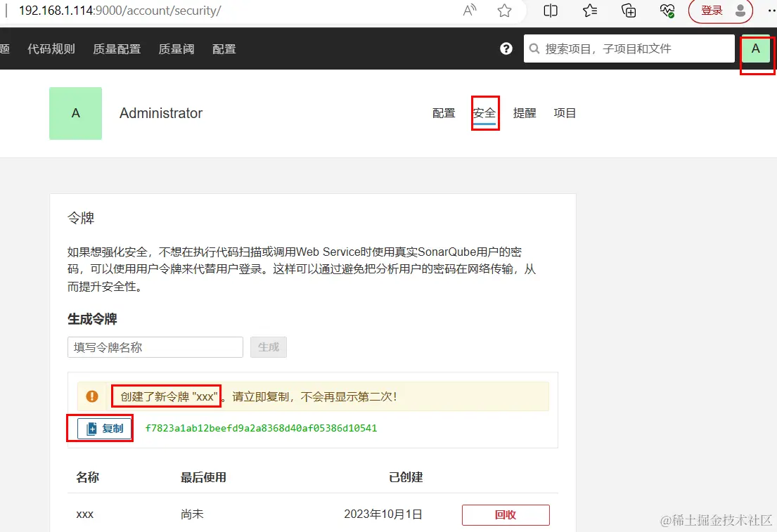Open the green A user avatar menu
Image resolution: width=777 pixels, height=532 pixels.
pos(756,48)
